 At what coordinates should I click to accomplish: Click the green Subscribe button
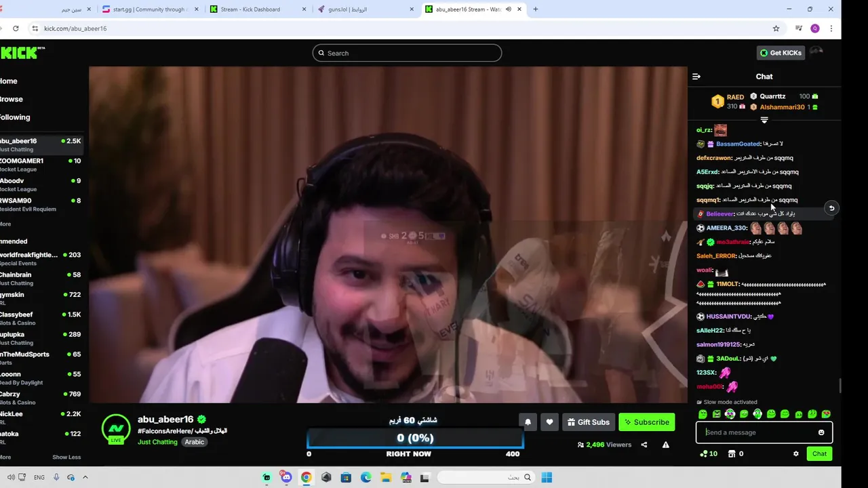(x=646, y=422)
